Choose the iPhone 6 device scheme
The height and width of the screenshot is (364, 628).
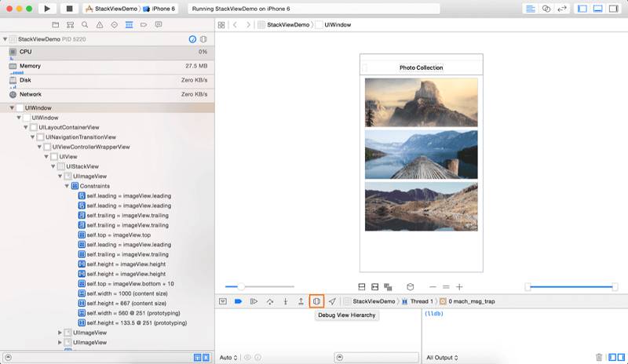tap(159, 9)
